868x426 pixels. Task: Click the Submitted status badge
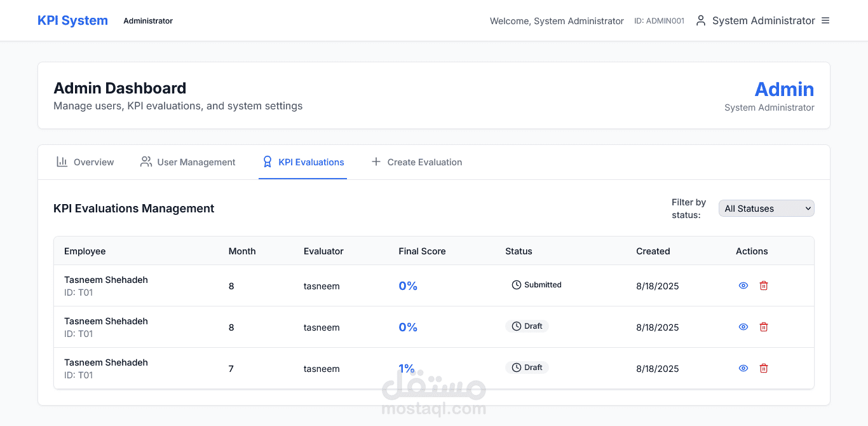537,285
